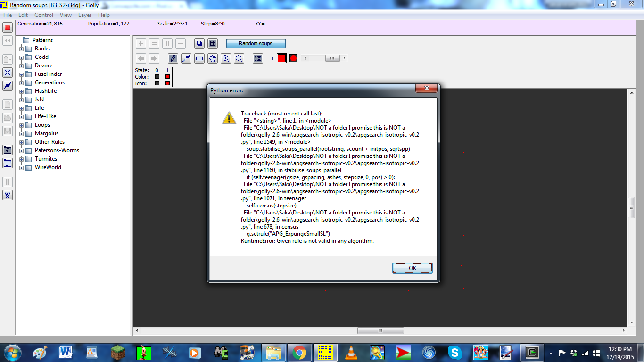
Task: Expand the JvN folder
Action: click(x=21, y=99)
